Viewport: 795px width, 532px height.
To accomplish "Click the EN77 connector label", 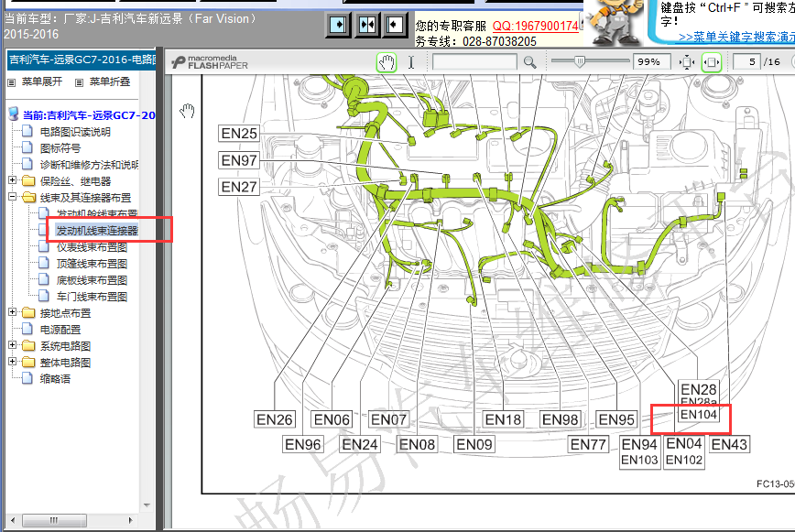I will 588,444.
